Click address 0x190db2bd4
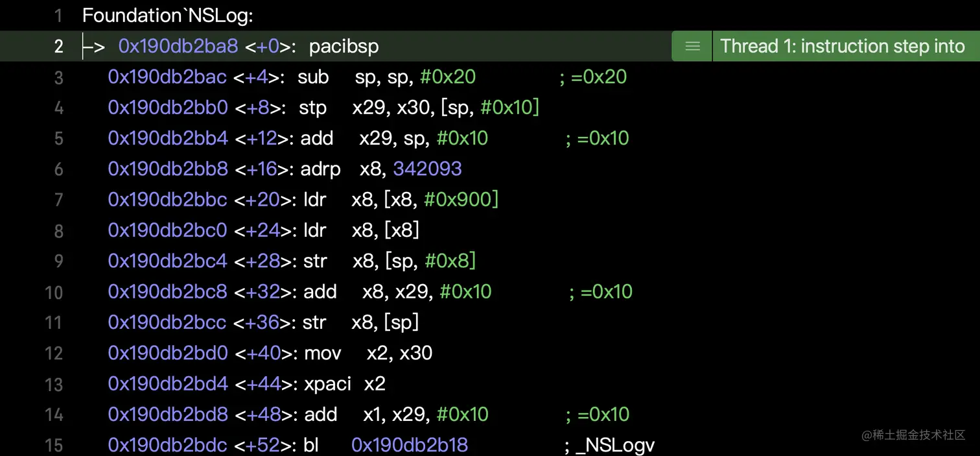 [168, 384]
